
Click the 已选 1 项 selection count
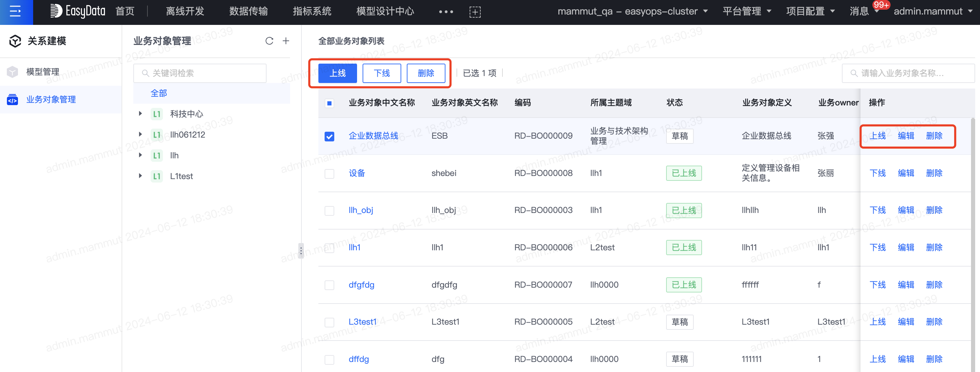tap(479, 73)
